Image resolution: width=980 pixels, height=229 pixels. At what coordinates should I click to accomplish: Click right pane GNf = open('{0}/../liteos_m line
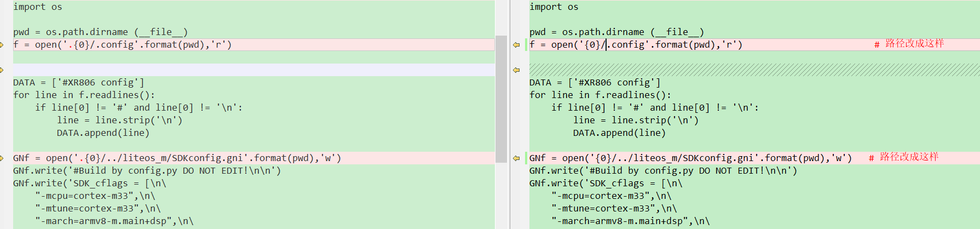[691, 158]
